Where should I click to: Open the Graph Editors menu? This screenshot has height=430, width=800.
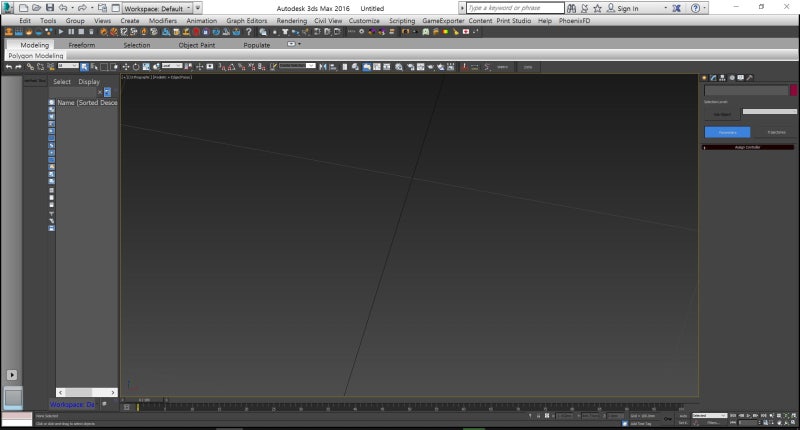point(246,20)
